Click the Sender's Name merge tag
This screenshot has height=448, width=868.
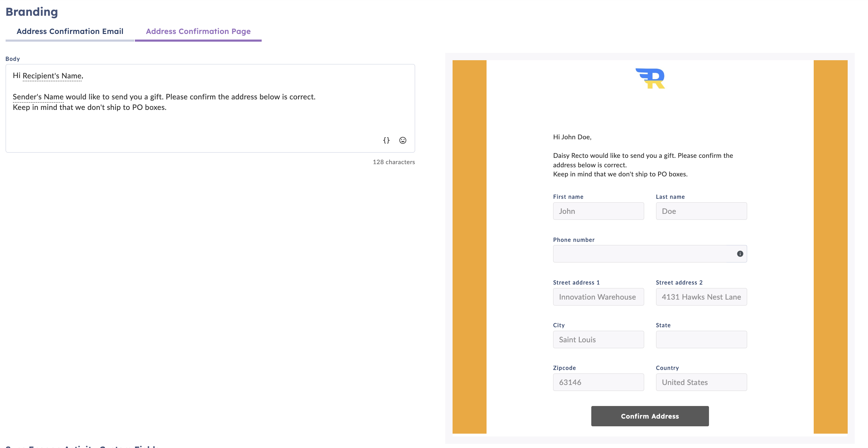[38, 97]
